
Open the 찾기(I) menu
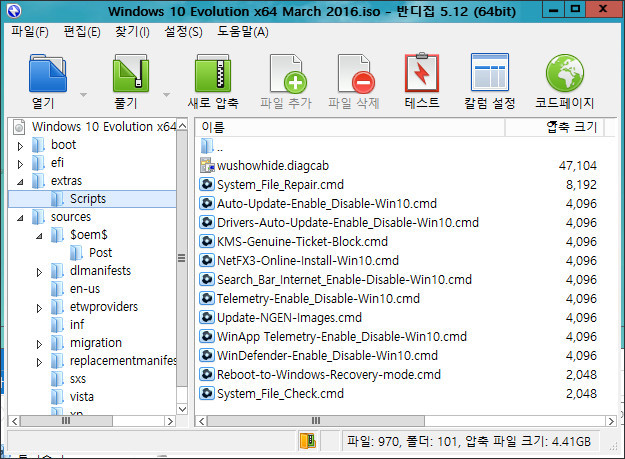pyautogui.click(x=132, y=31)
